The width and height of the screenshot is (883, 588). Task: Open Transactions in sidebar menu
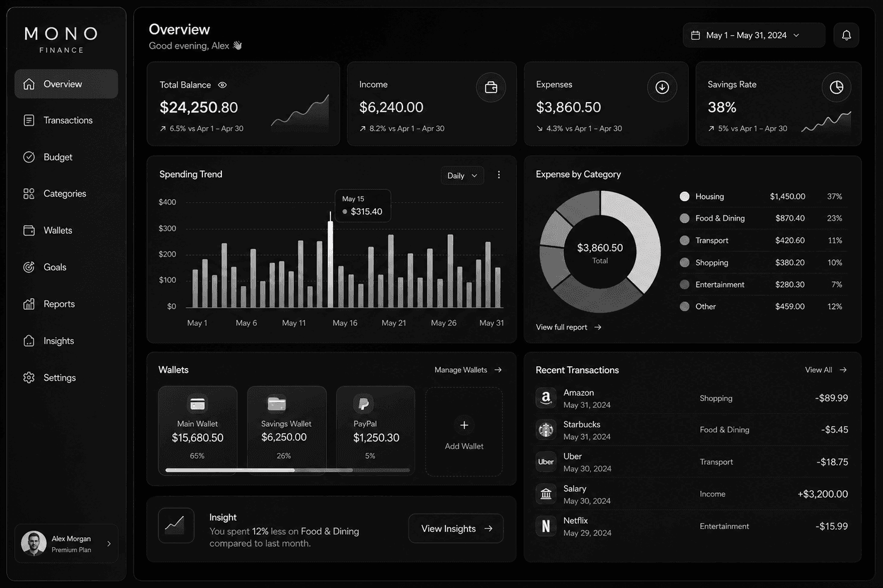66,120
